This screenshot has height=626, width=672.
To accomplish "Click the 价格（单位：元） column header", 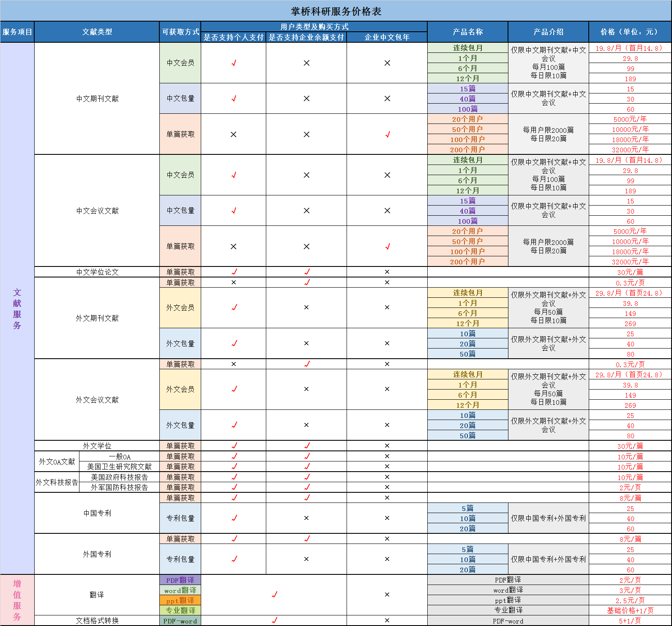I will pyautogui.click(x=630, y=32).
